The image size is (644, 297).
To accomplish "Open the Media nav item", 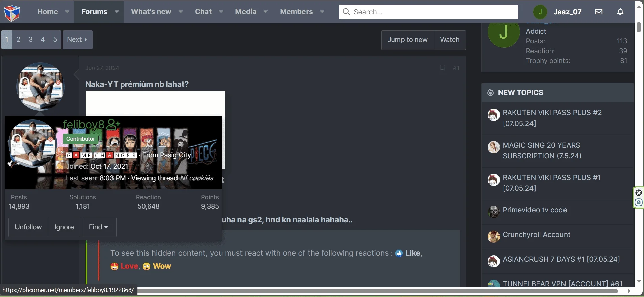I will (x=246, y=12).
